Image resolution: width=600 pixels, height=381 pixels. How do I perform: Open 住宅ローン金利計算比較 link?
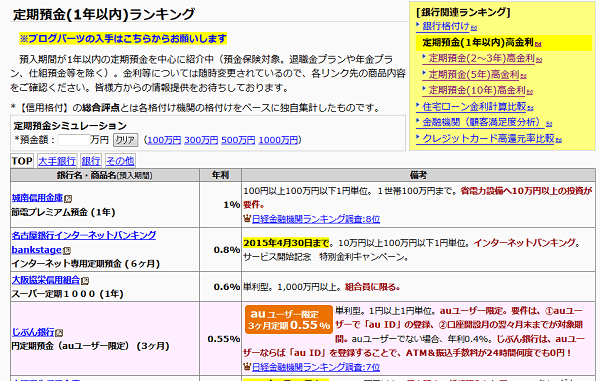pyautogui.click(x=474, y=107)
